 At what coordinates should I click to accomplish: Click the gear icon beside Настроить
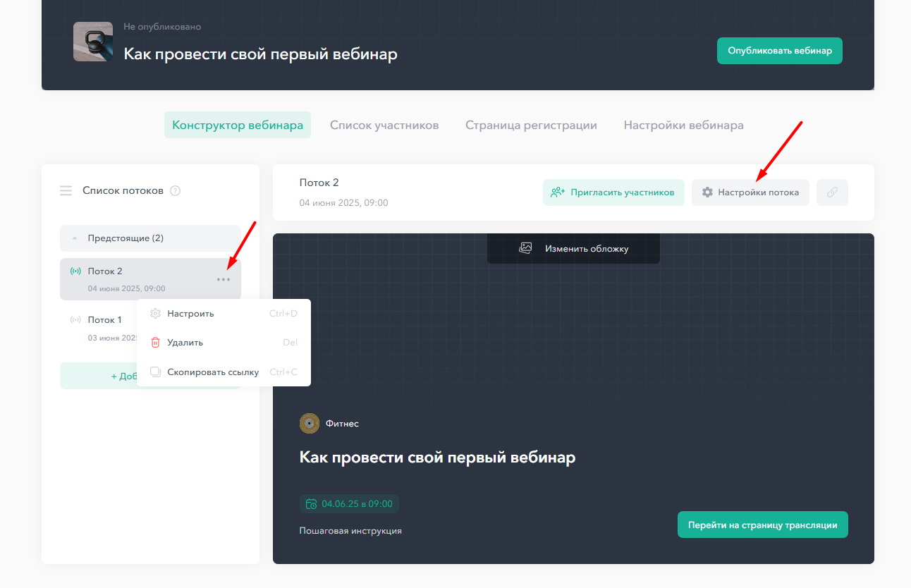coord(156,314)
